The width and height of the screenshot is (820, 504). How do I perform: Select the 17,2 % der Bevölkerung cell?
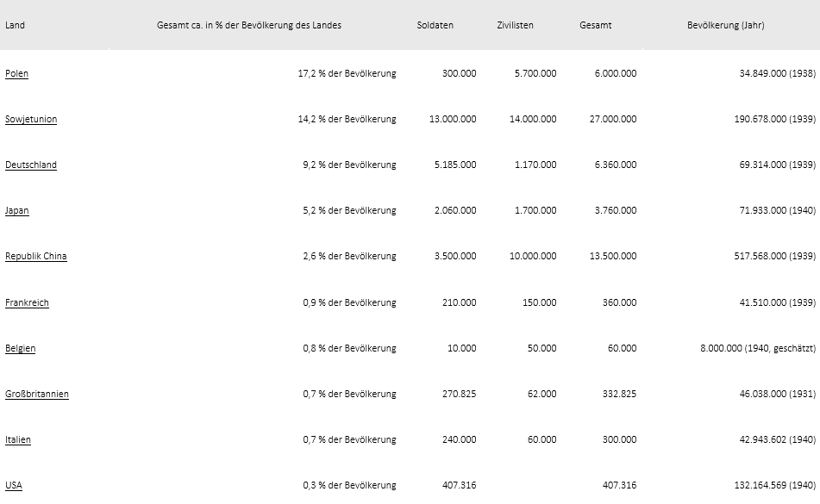click(347, 73)
